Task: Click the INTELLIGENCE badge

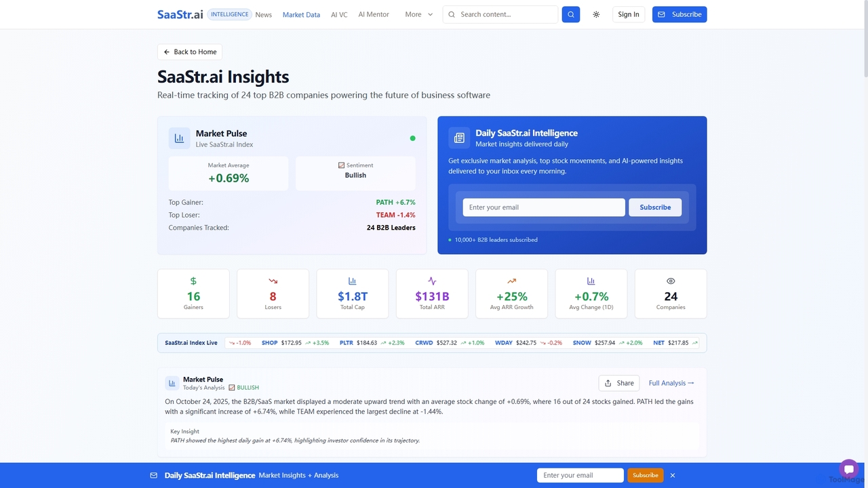Action: 229,14
